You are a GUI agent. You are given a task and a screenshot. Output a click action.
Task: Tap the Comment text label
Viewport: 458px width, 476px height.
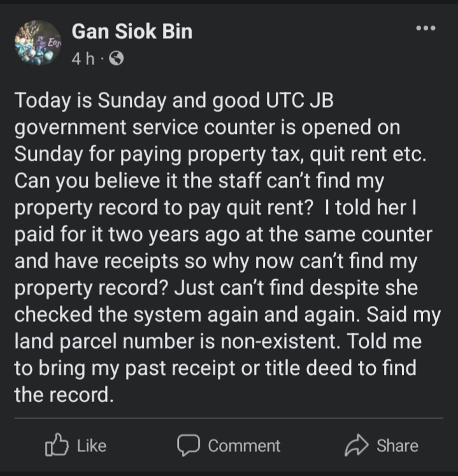coord(244,446)
